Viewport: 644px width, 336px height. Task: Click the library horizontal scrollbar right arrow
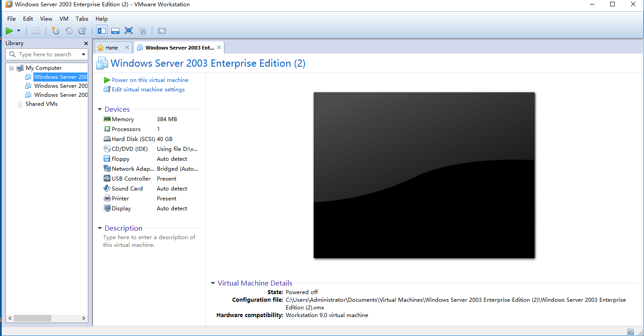click(84, 318)
